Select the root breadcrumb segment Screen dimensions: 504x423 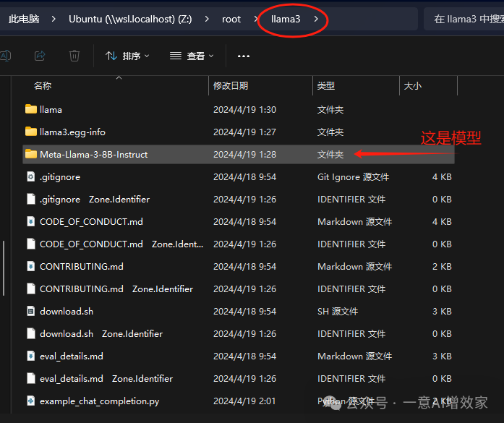(x=231, y=19)
